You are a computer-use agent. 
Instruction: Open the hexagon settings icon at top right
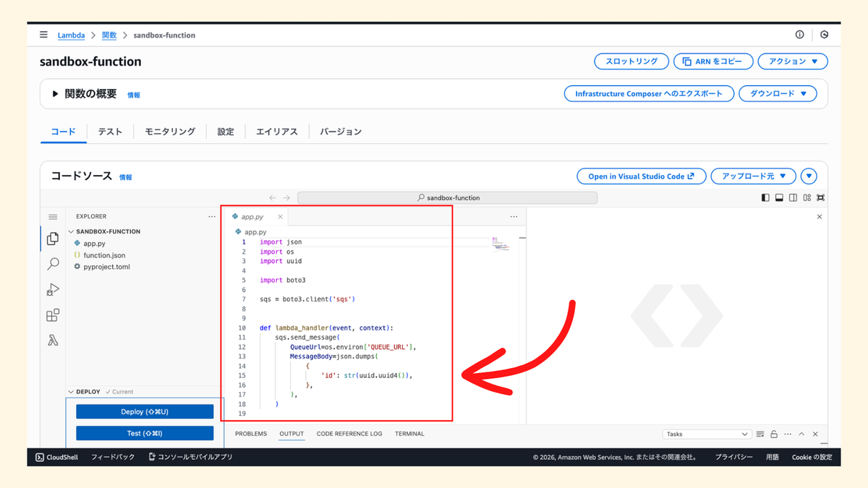coord(824,35)
